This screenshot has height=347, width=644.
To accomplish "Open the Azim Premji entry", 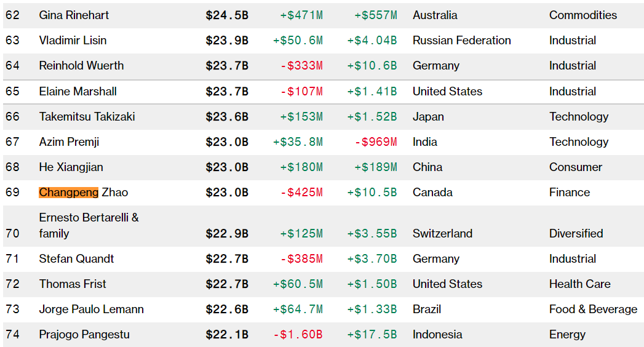I will 69,142.
